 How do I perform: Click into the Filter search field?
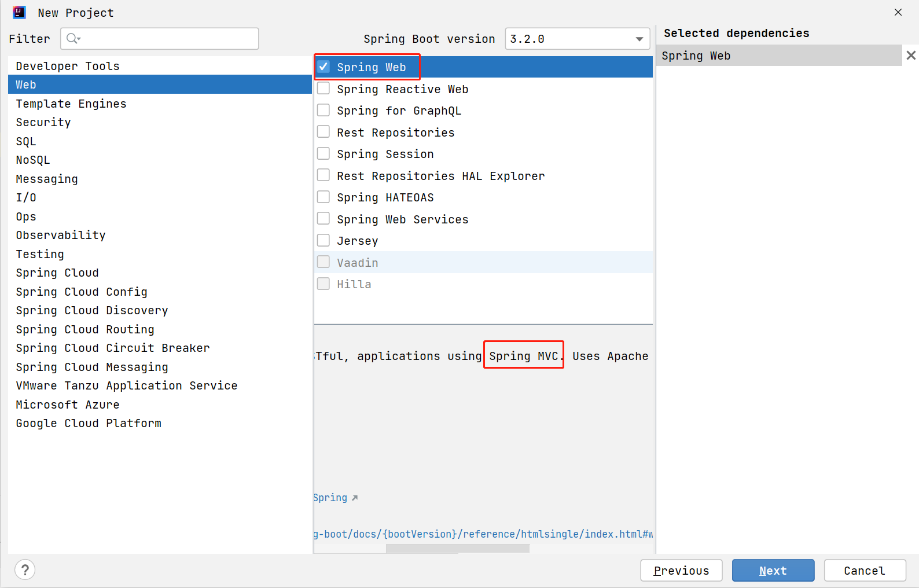160,39
